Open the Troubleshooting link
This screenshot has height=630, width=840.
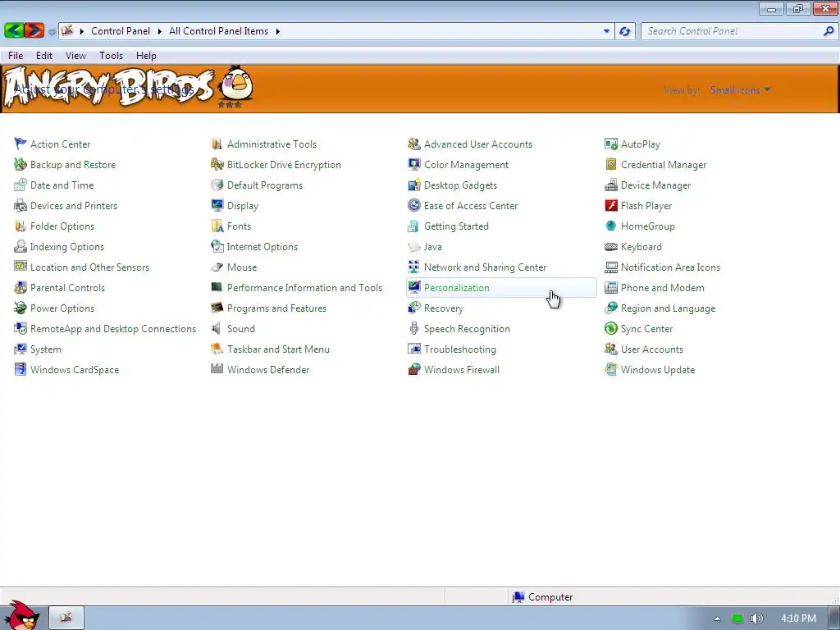(459, 349)
